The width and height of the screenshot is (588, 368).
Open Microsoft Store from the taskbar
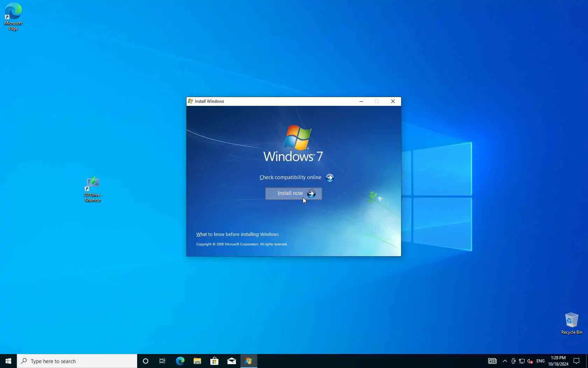[x=214, y=361]
